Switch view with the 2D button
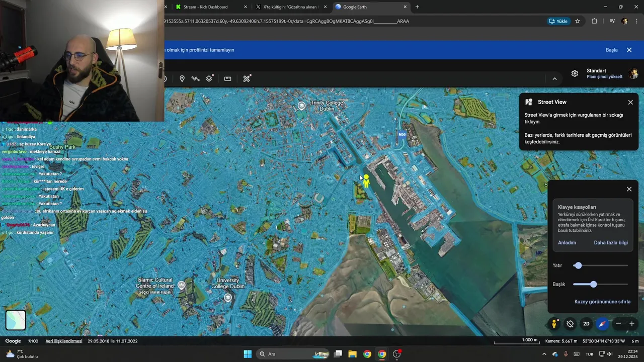This screenshot has width=644, height=362. (586, 324)
